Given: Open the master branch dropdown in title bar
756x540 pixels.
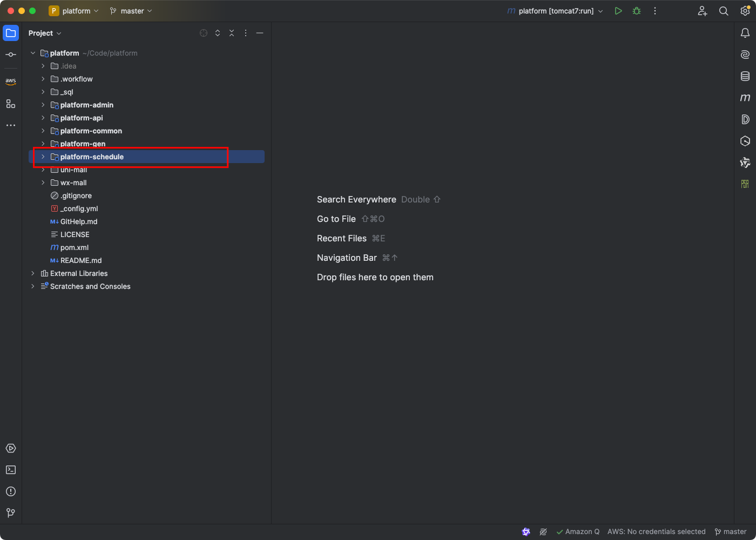Looking at the screenshot, I should (x=131, y=11).
